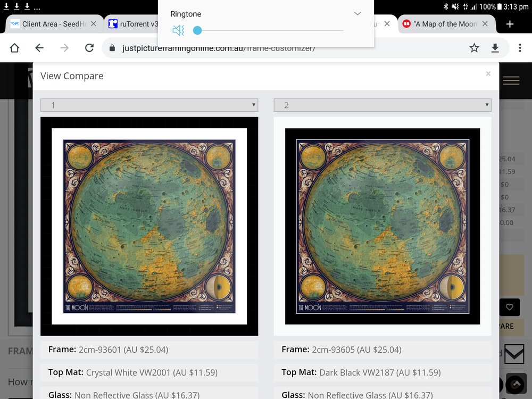Click Top Mat Crystal White VW2001 text

pos(132,372)
